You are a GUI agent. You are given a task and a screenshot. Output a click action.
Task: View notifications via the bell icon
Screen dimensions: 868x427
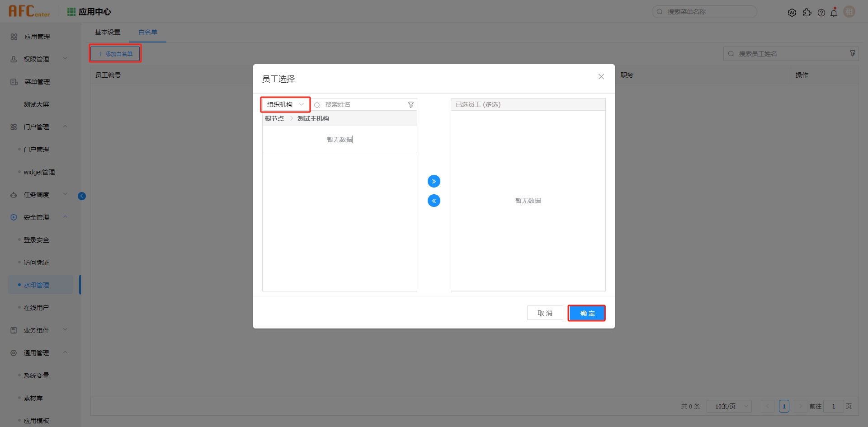(834, 12)
